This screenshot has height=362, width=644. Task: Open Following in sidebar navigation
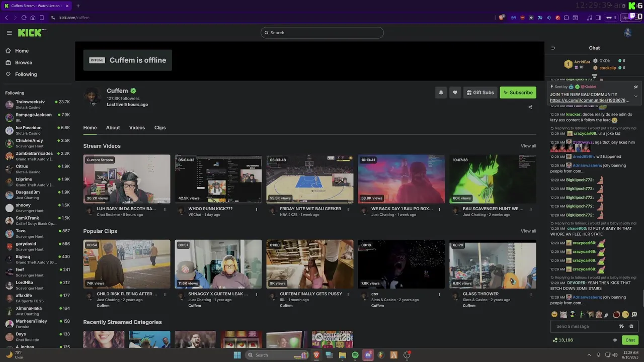click(26, 74)
